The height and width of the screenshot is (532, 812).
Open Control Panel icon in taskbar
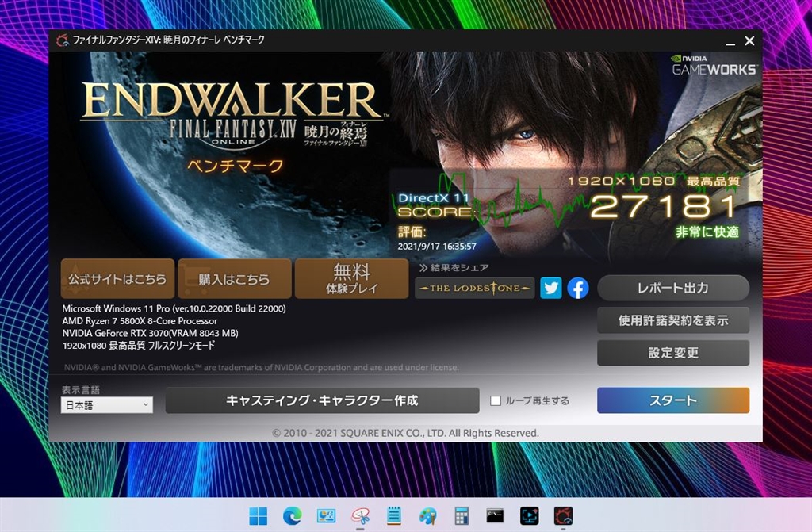[326, 516]
